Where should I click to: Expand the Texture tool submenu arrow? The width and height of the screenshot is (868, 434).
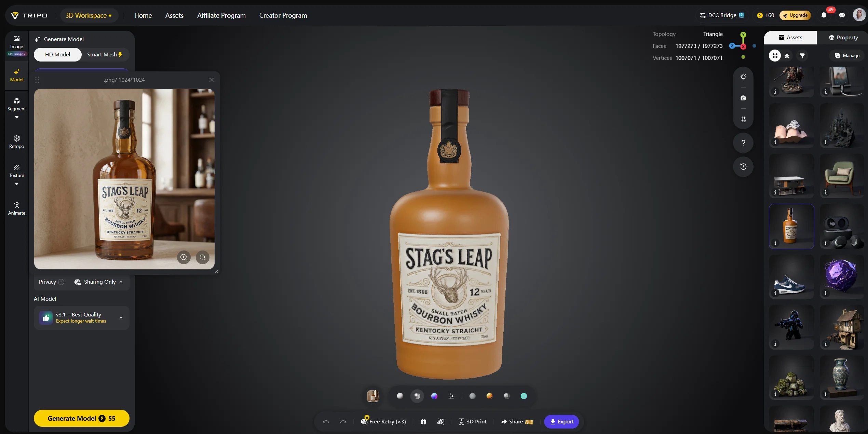pos(16,184)
